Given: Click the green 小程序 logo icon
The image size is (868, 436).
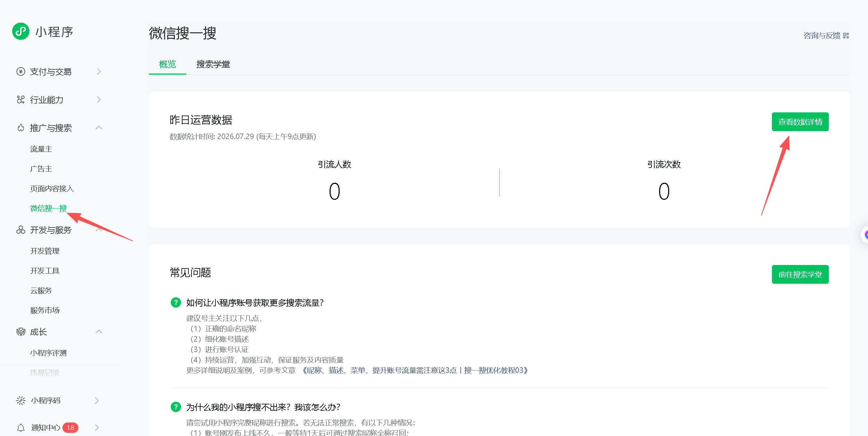Looking at the screenshot, I should (x=21, y=32).
